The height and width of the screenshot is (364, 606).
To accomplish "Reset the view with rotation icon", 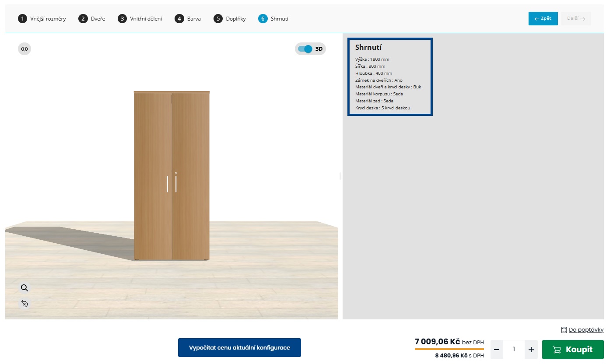I will (x=25, y=304).
